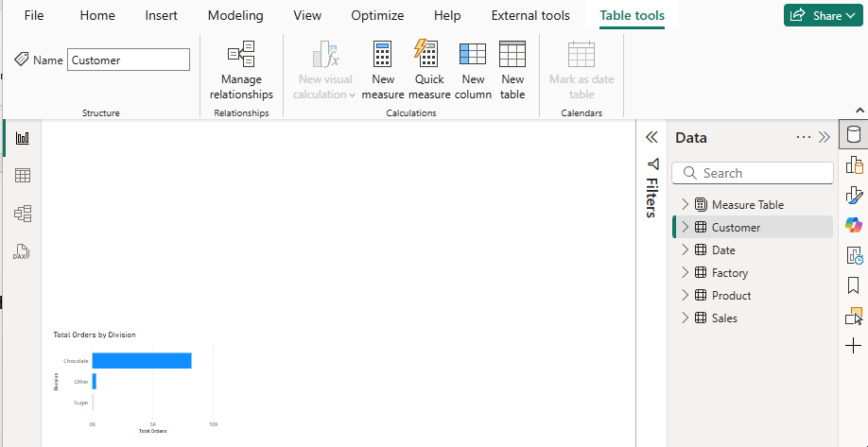Open the Copilot pane icon
Image resolution: width=868 pixels, height=447 pixels.
[x=854, y=225]
